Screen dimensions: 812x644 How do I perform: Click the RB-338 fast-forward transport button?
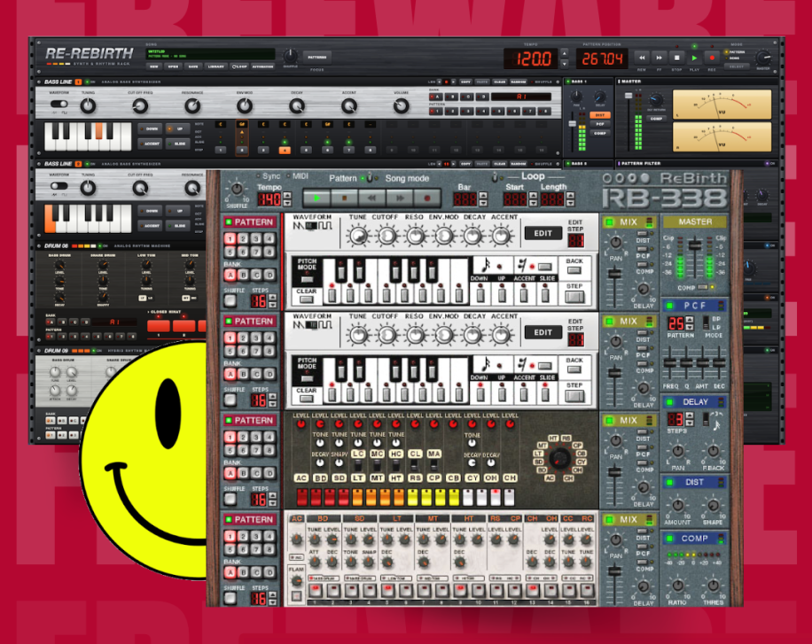400,198
